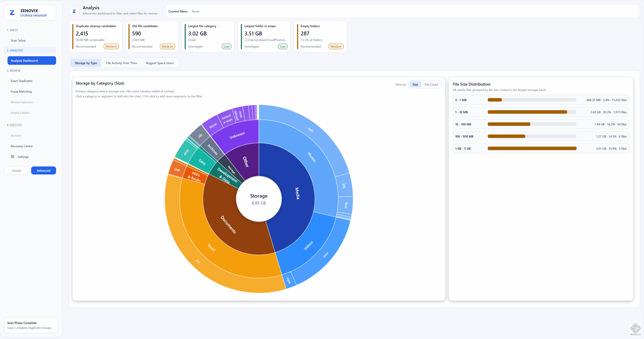Select the 2. ANALYSIS section header
This screenshot has width=644, height=339.
pyautogui.click(x=30, y=50)
